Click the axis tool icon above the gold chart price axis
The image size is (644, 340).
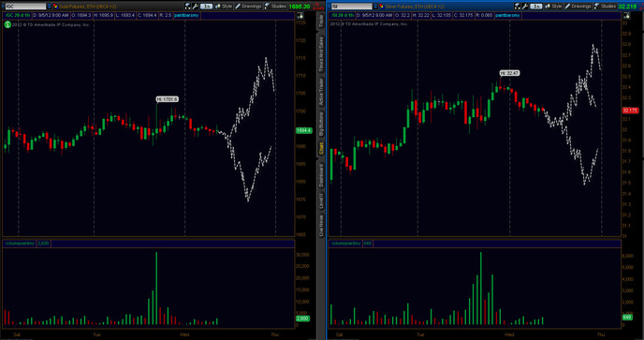[x=300, y=16]
